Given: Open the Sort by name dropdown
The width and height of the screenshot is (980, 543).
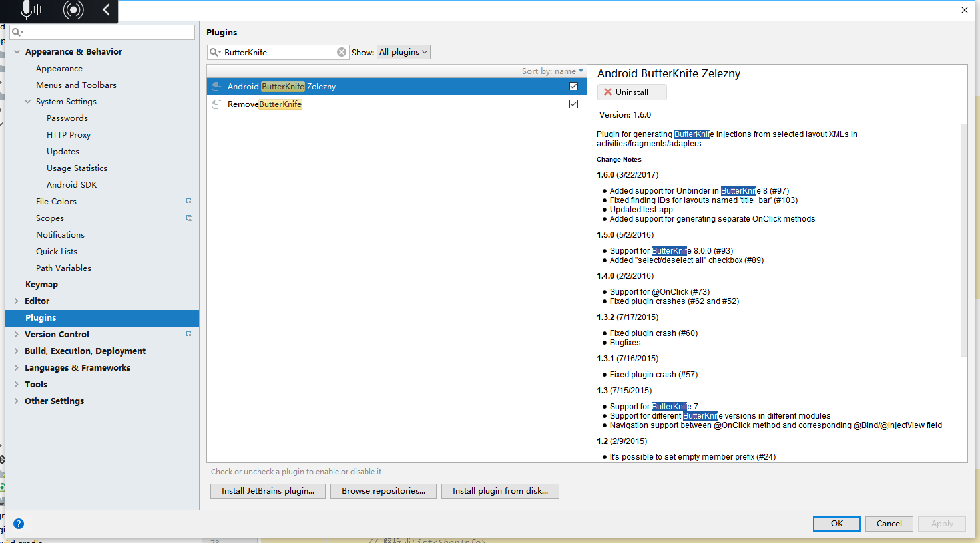Looking at the screenshot, I should point(553,71).
